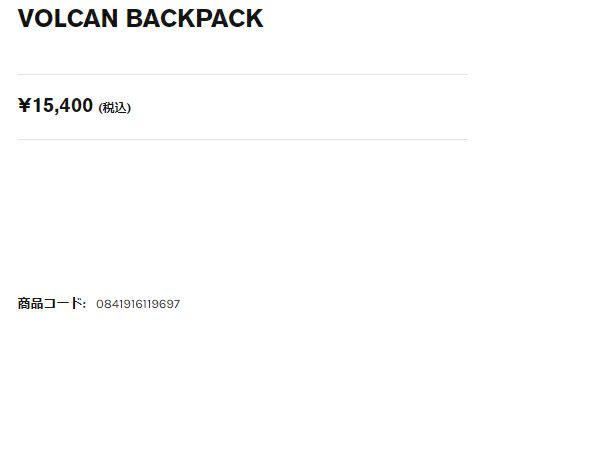Click the 税 character in the tax label
This screenshot has height=450, width=600.
[x=108, y=108]
